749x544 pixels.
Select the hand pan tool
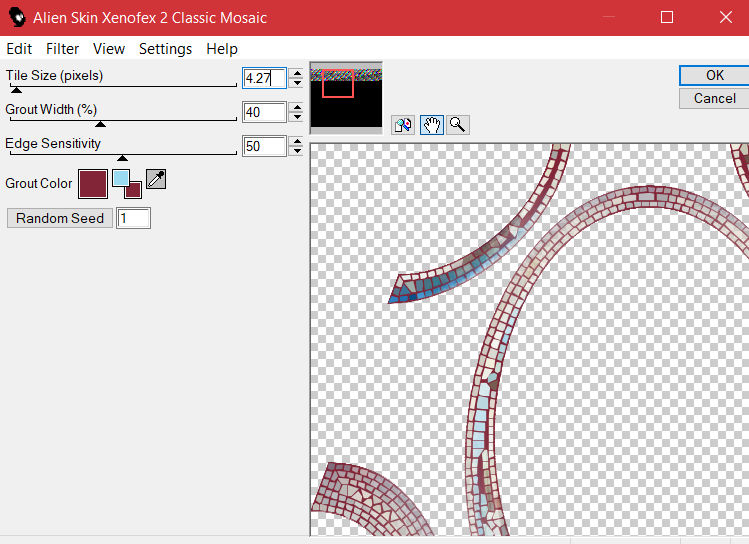click(431, 125)
